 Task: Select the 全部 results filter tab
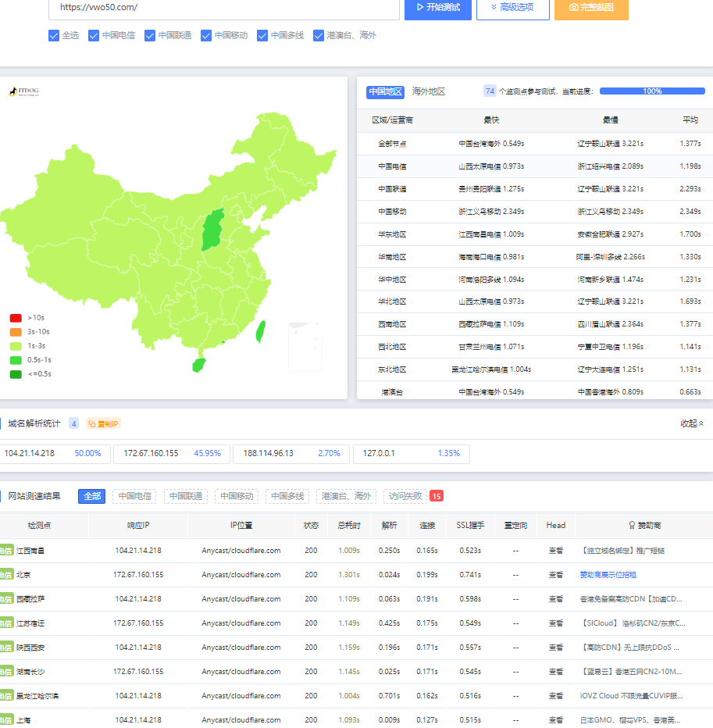point(92,496)
